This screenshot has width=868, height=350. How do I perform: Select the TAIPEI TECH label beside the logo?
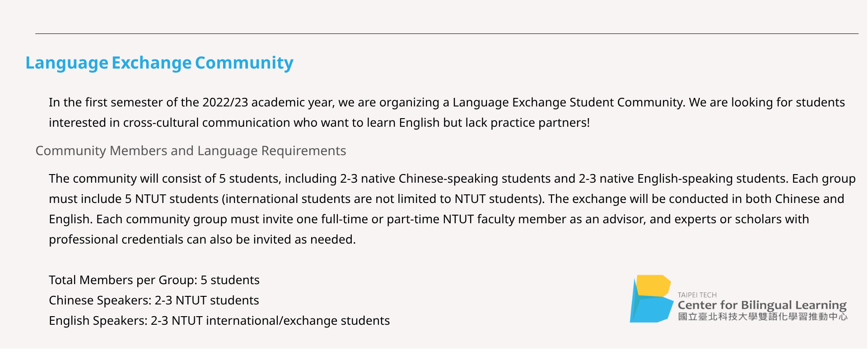[697, 295]
